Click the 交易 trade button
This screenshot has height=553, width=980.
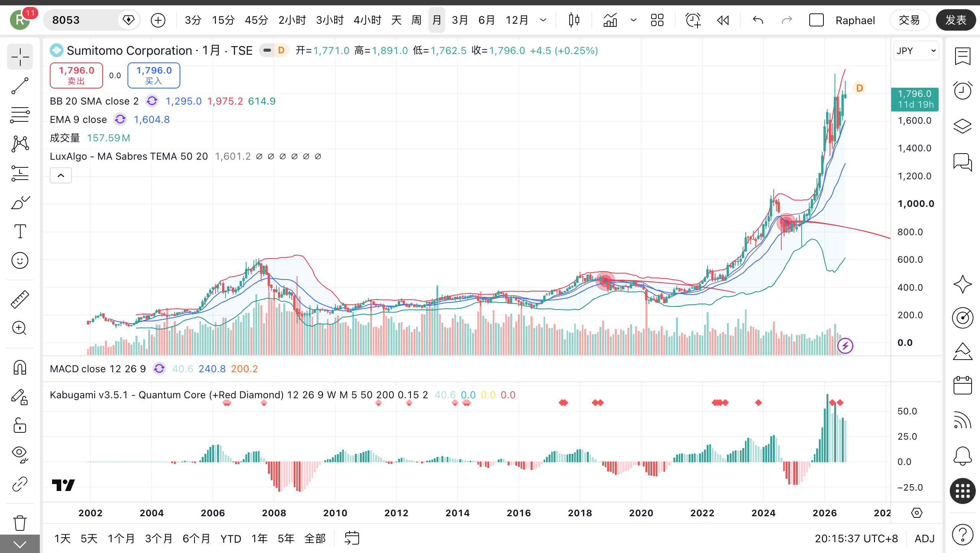[x=909, y=20]
